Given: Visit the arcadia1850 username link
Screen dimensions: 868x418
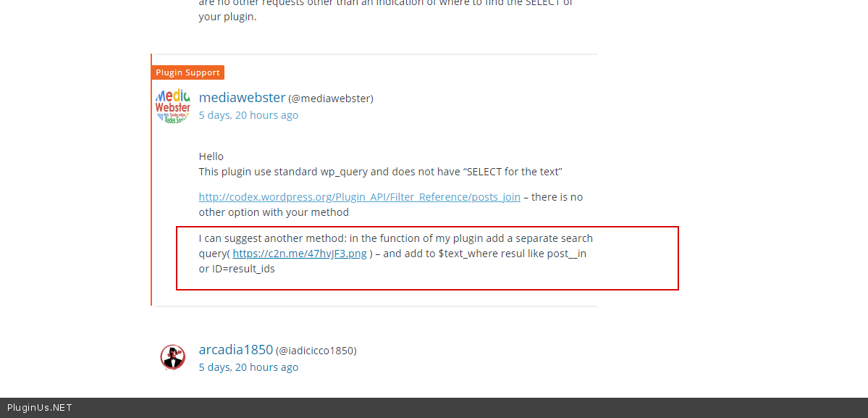Looking at the screenshot, I should point(236,349).
